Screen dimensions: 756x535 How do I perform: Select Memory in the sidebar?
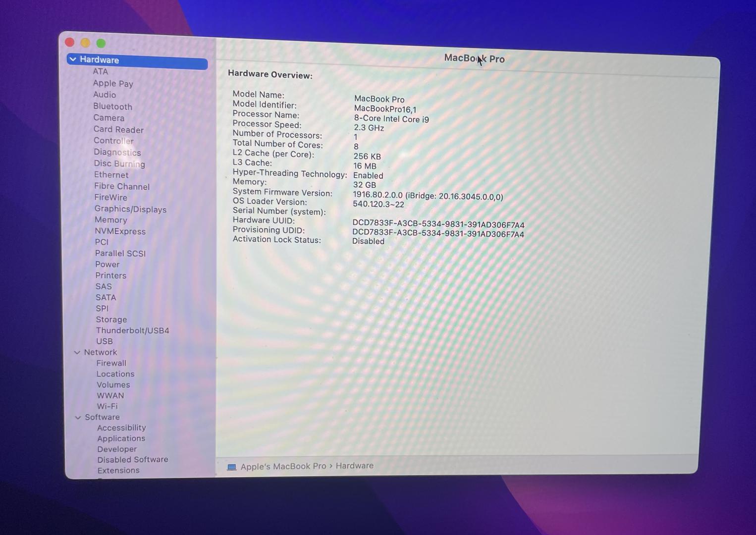point(111,220)
